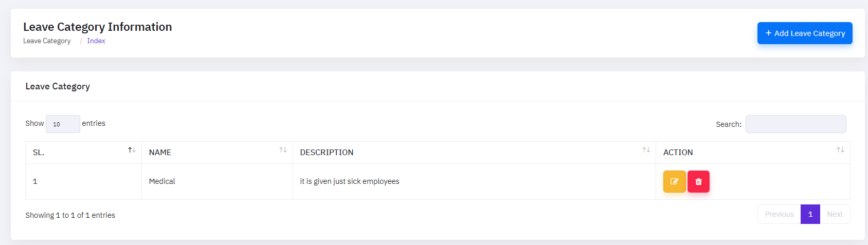Select page 1 in pagination
Image resolution: width=868 pixels, height=245 pixels.
[810, 214]
